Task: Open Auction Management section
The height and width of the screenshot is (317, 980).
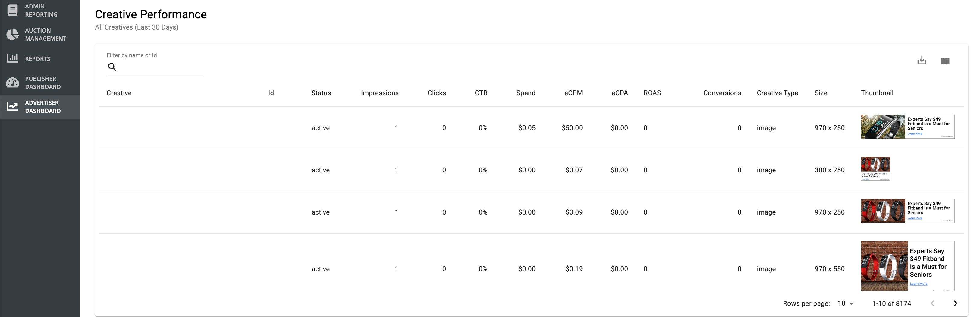Action: (x=39, y=35)
